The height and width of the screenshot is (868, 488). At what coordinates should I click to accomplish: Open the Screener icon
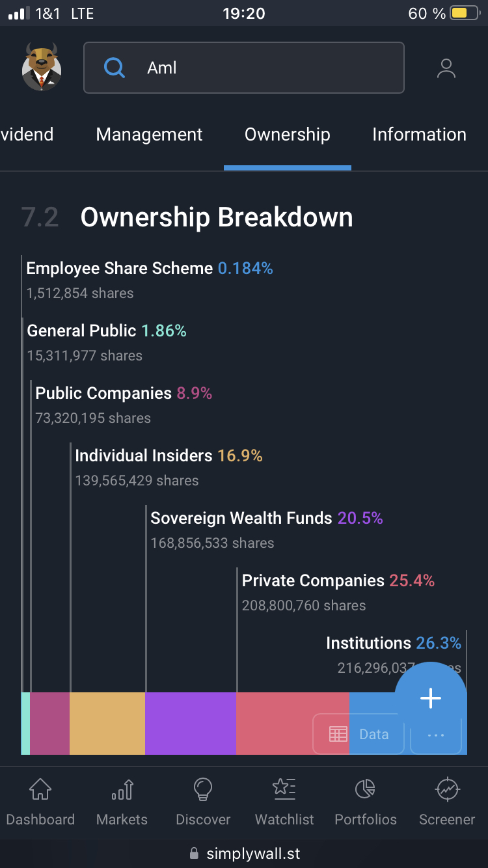pyautogui.click(x=447, y=790)
